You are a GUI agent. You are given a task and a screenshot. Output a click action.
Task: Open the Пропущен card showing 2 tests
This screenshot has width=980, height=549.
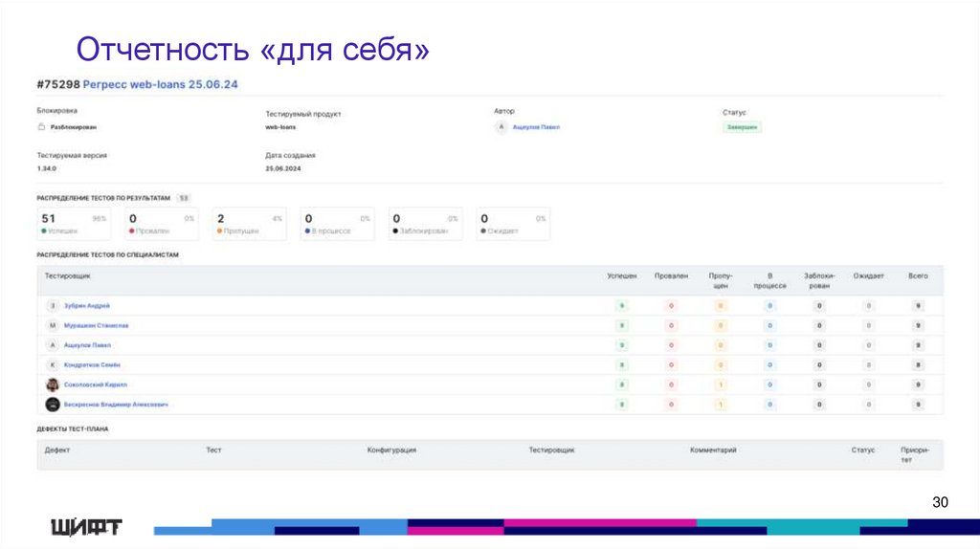click(x=250, y=224)
